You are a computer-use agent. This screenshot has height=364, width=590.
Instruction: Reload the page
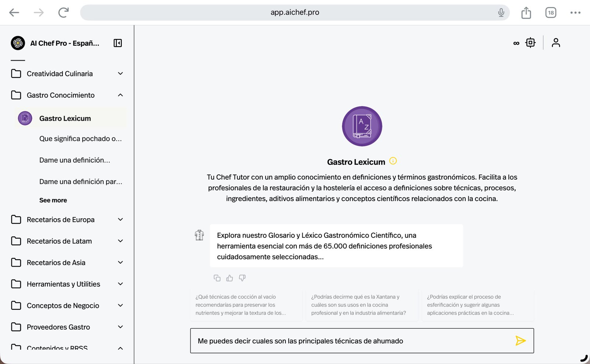click(63, 13)
